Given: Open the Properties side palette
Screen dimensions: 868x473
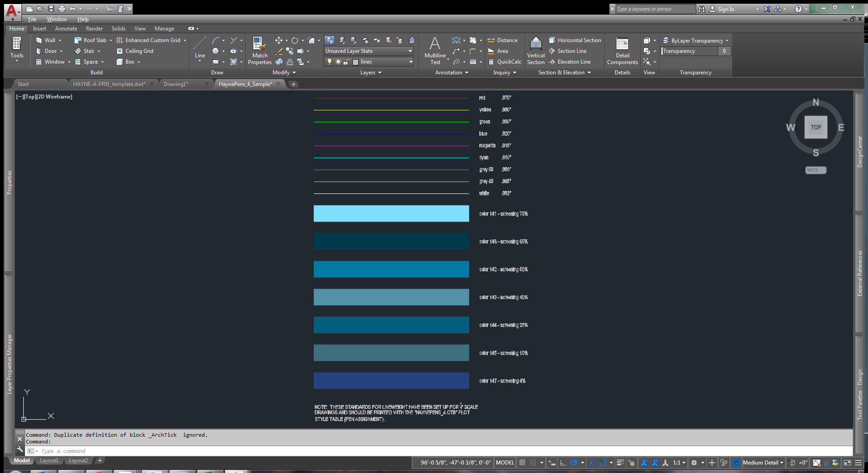Looking at the screenshot, I should [x=9, y=182].
